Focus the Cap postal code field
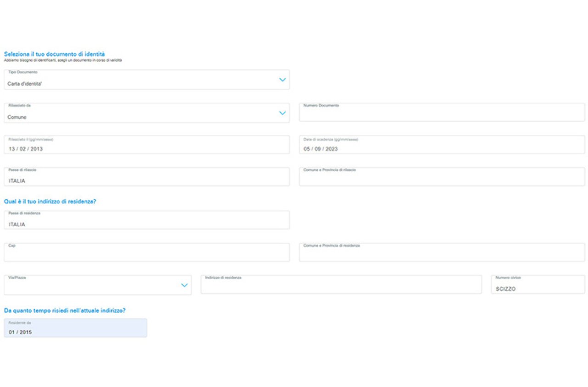 147,253
